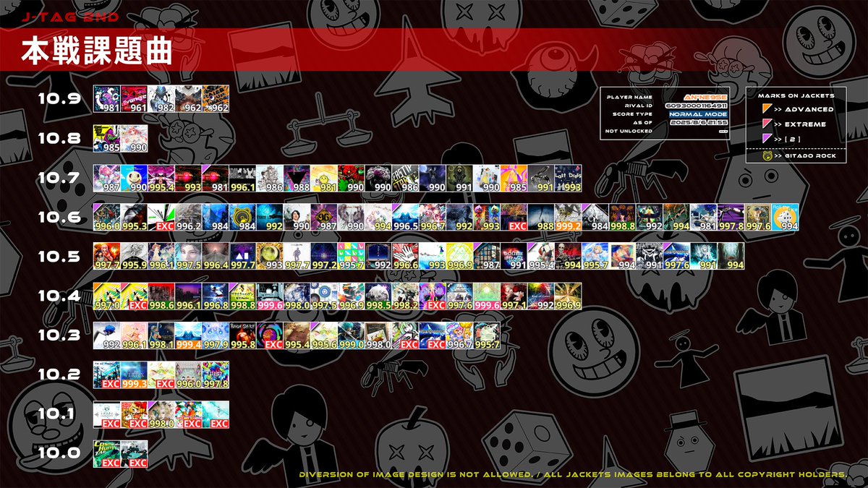
Task: Select the 10.6 row jacket scored 996.0
Action: point(107,218)
